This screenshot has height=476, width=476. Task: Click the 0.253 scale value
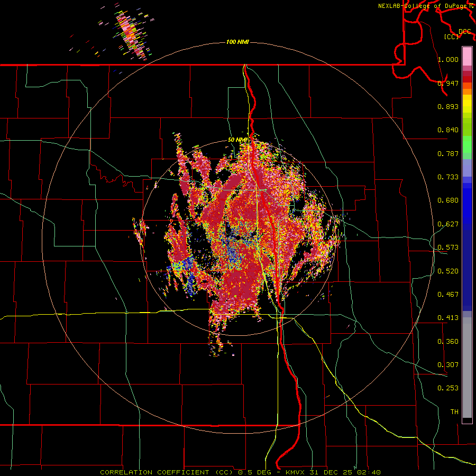448,388
